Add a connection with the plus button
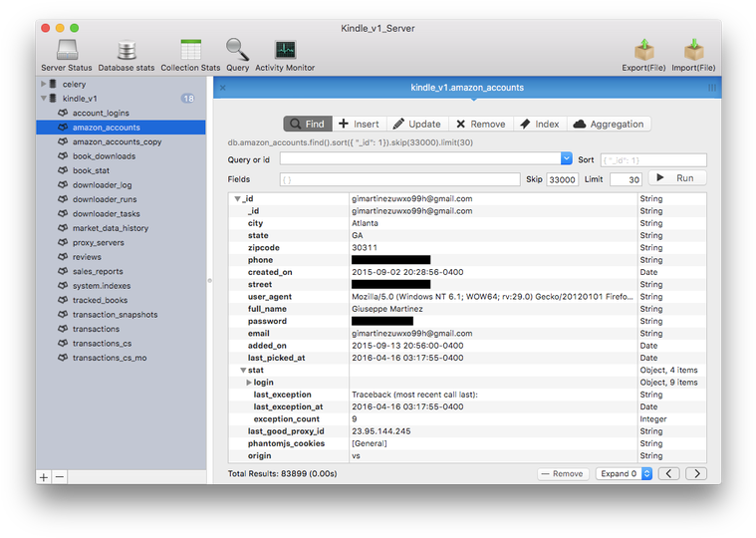The image size is (756, 538). (44, 477)
